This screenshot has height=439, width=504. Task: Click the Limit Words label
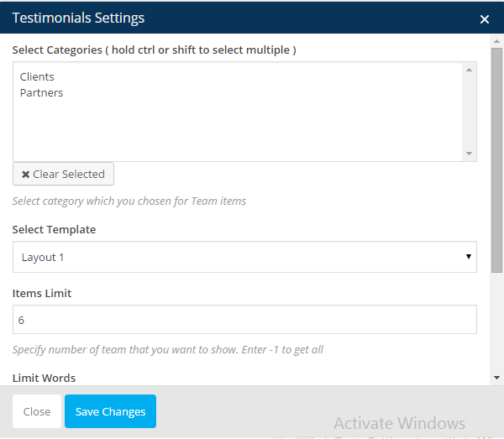click(x=44, y=378)
